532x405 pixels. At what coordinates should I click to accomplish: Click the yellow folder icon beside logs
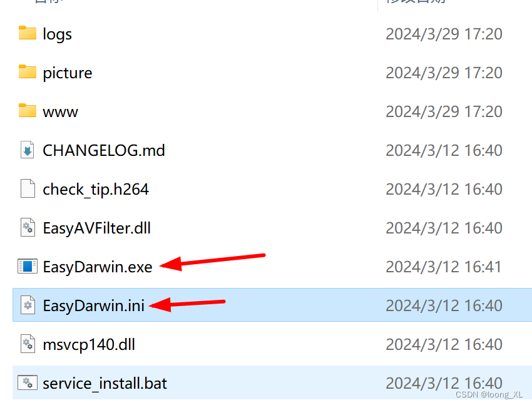pos(28,34)
